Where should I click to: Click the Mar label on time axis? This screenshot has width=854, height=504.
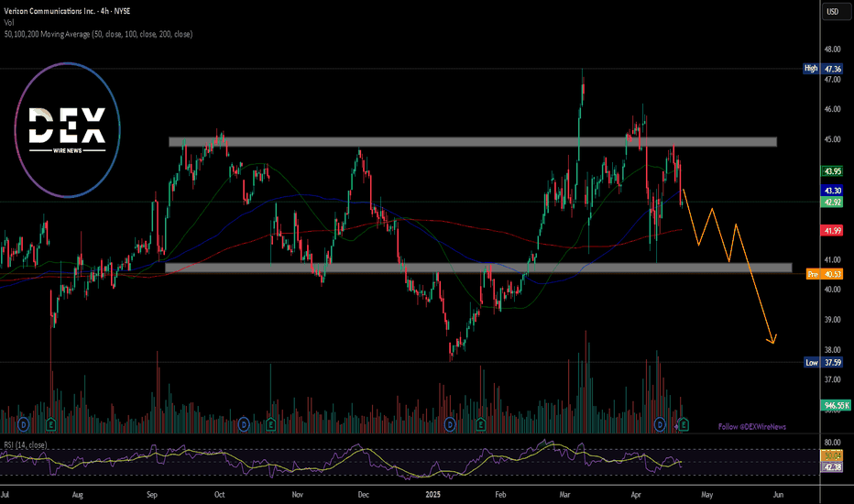click(x=564, y=495)
